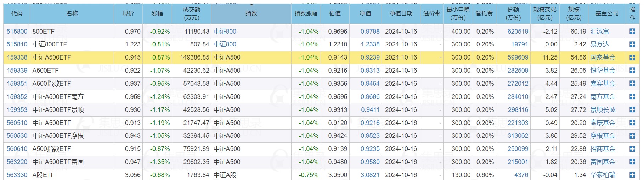This screenshot has width=644, height=180.
Task: Sort by 指数 column header
Action: [x=251, y=13]
